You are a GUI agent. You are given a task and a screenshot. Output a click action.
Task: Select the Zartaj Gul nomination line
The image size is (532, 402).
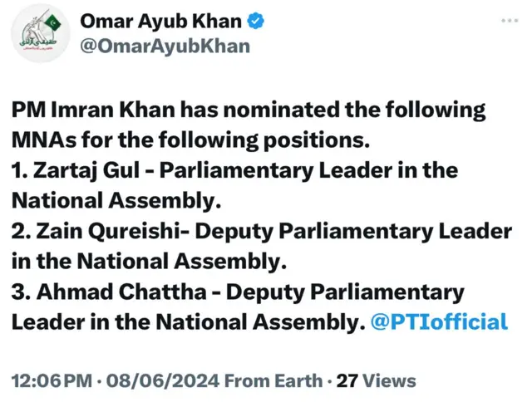click(234, 170)
